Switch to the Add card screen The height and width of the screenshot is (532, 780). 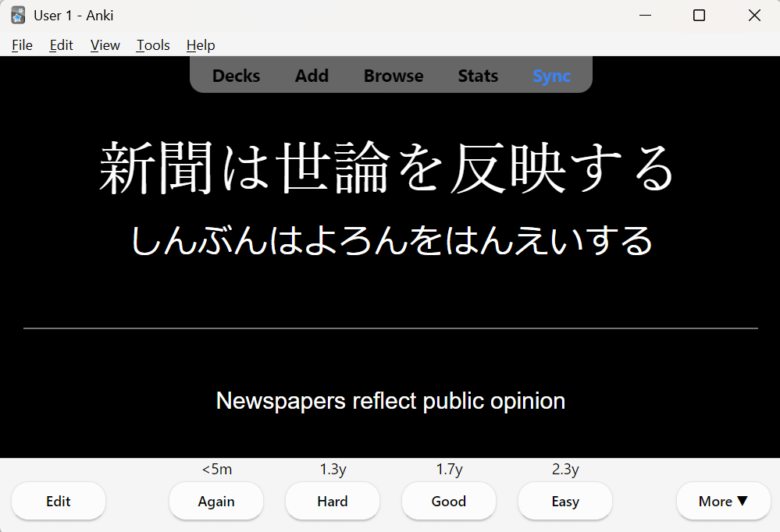311,76
